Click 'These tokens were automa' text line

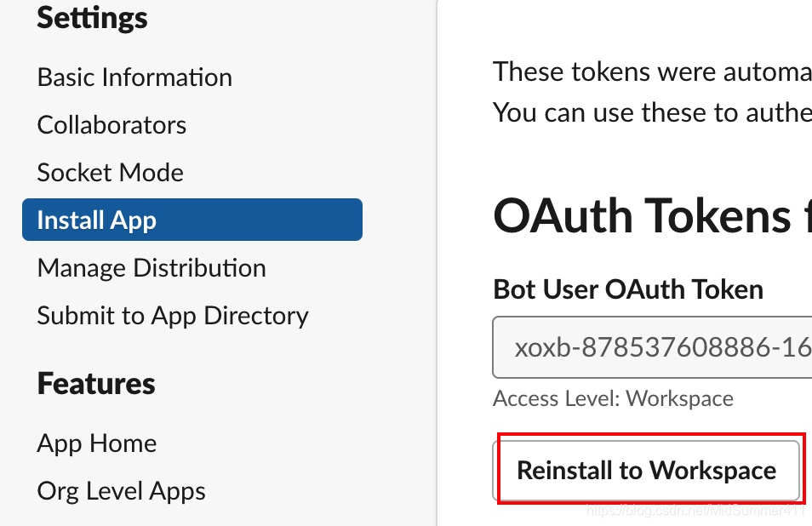click(653, 71)
